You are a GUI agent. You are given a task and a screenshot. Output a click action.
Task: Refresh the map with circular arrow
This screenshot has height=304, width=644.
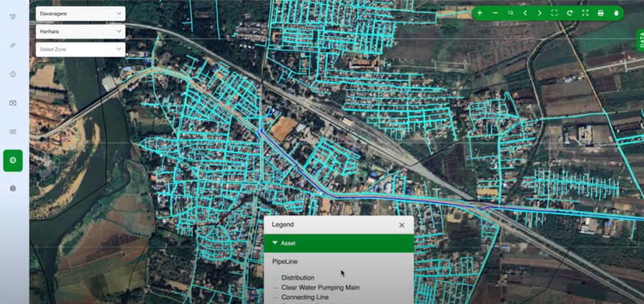[x=569, y=13]
